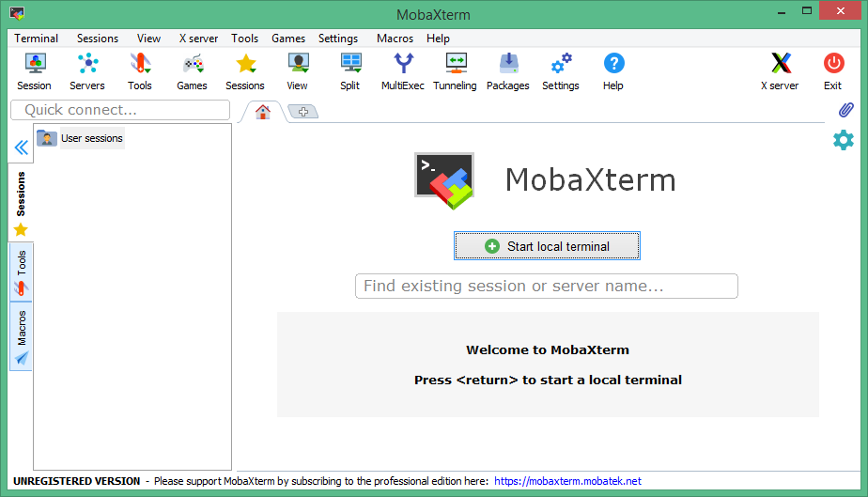Open the Settings menu in menu bar
The image size is (868, 497).
coord(338,39)
